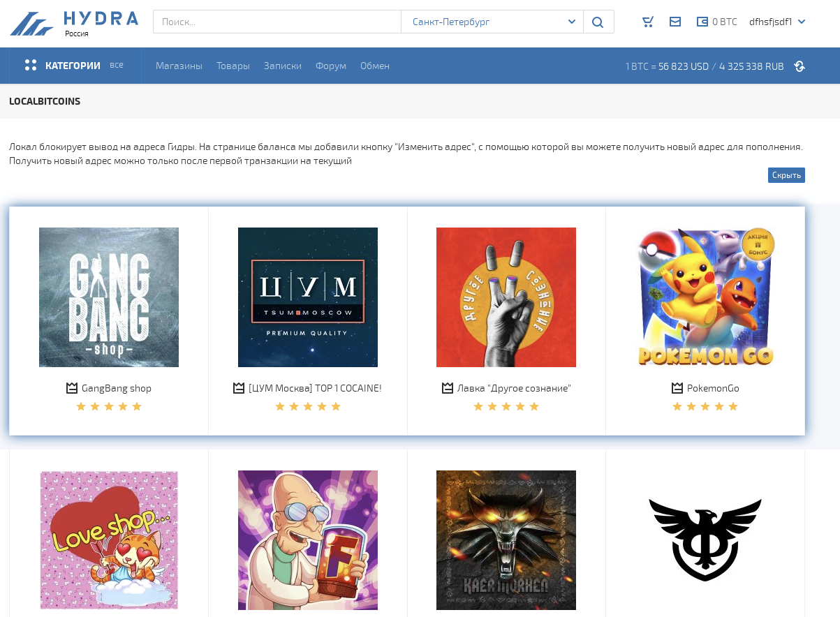Image resolution: width=840 pixels, height=617 pixels.
Task: Click the professor cartoon shop image
Action: click(x=308, y=540)
